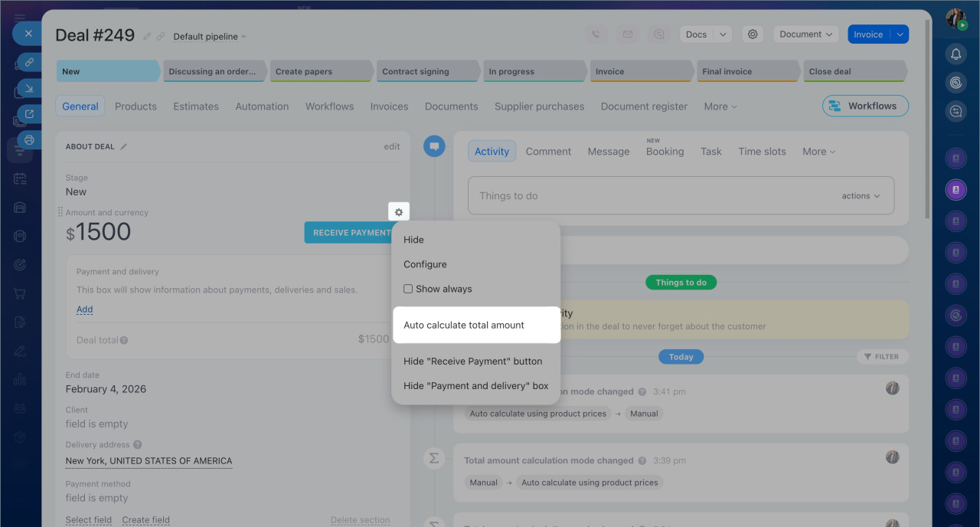Toggle the Show always checkbox
Screen dimensions: 980x527
click(409, 289)
